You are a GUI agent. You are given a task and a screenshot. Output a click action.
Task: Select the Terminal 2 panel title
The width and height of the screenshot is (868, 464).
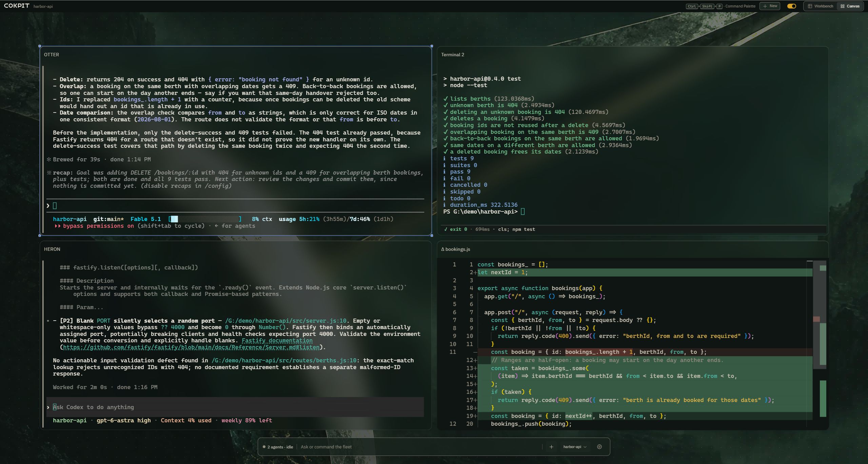click(x=453, y=55)
